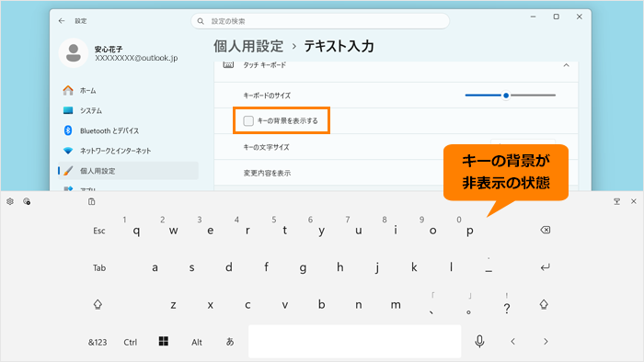Tap the r key
The width and height of the screenshot is (644, 362).
(247, 231)
